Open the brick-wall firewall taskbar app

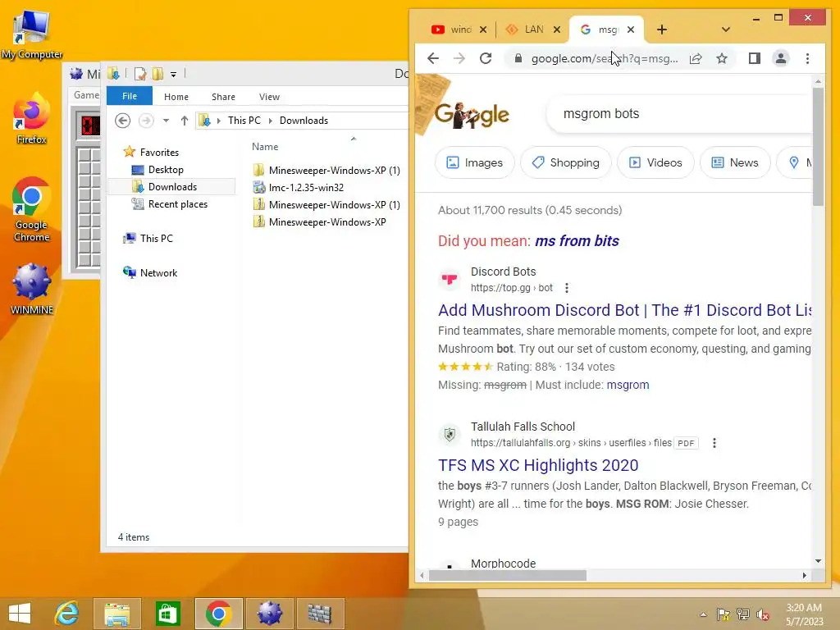coord(320,614)
